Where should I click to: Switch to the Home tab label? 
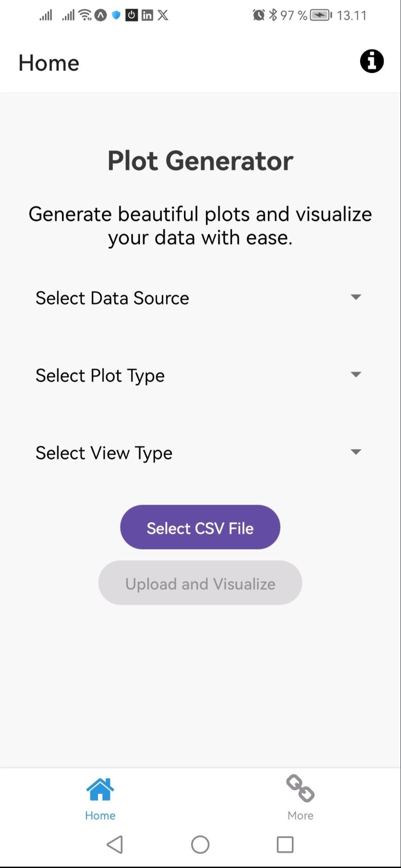100,815
